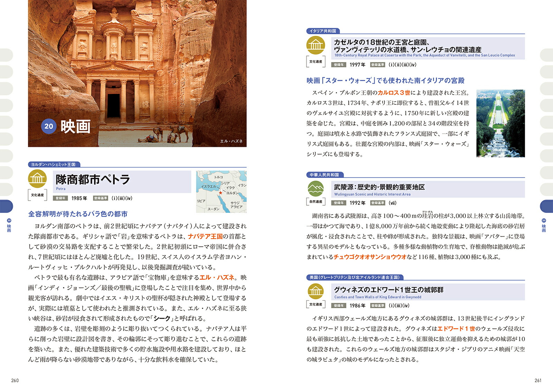Click the red star marker on the map

(221, 193)
